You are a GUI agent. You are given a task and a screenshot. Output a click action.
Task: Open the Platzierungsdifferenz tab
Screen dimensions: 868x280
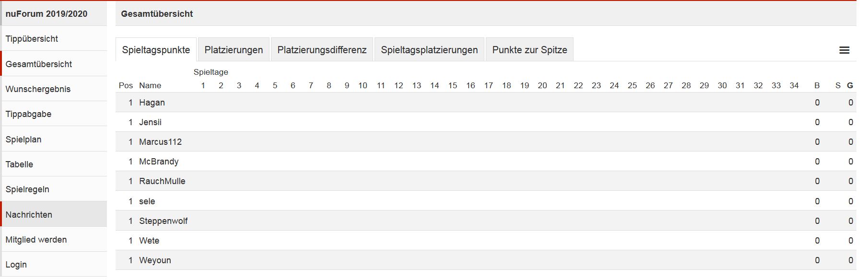click(322, 50)
